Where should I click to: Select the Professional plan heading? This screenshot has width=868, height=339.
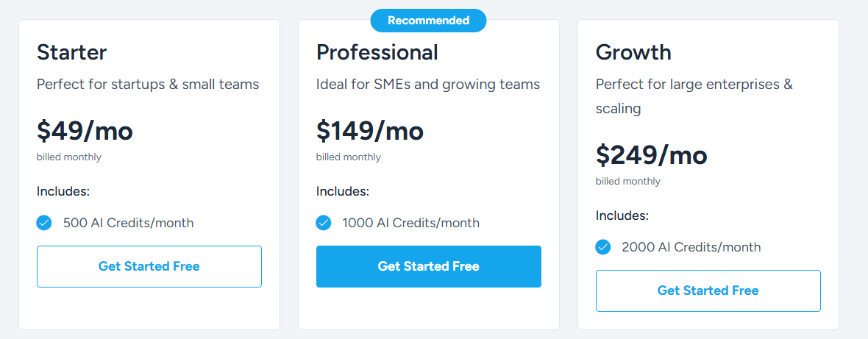click(377, 52)
